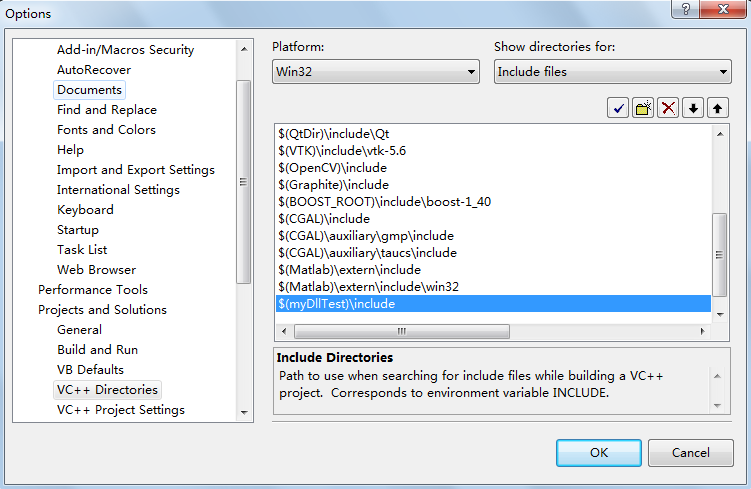Select $(CGAL)\include entry
751x489 pixels.
[x=493, y=219]
